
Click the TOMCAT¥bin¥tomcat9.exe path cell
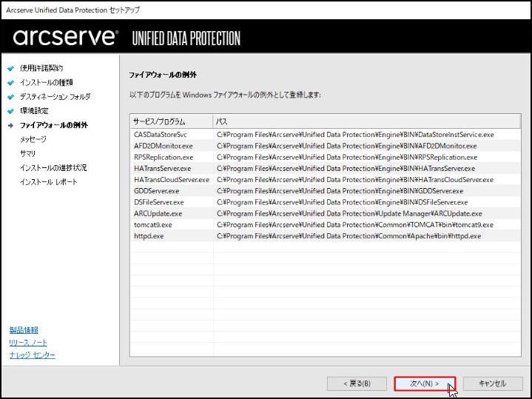tap(355, 225)
